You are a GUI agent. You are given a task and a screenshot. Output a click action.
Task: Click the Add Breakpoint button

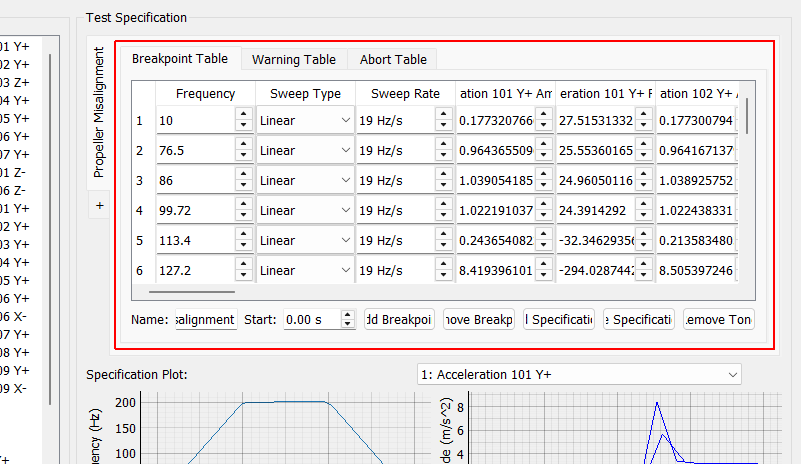(399, 319)
